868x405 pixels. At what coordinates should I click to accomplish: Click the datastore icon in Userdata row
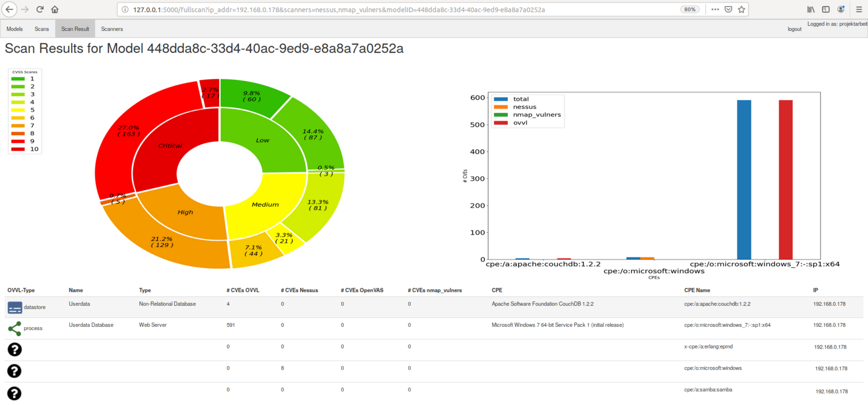(x=15, y=307)
